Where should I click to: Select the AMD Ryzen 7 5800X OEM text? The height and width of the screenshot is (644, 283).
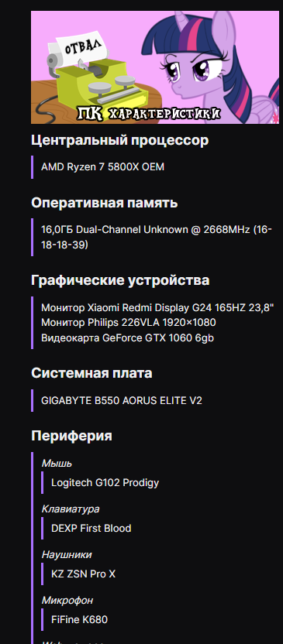(102, 166)
